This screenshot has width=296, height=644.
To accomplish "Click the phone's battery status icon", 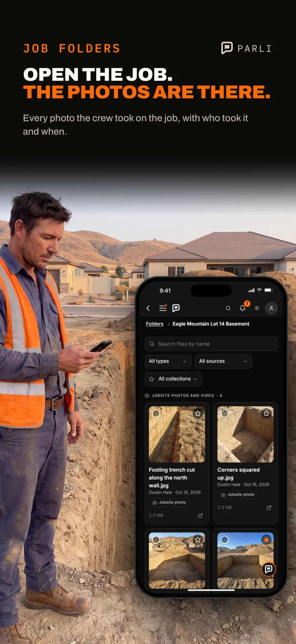I will click(268, 290).
